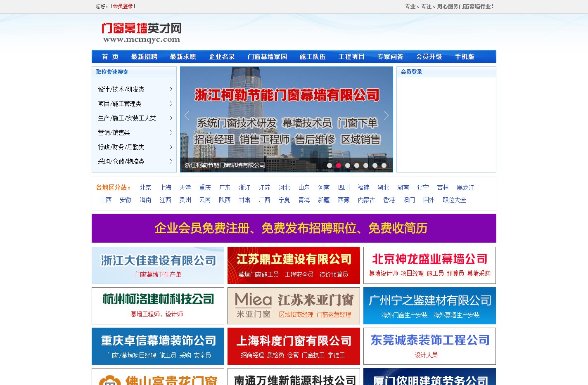Viewport: 588px width, 385px height.
Task: Click the 浙江柯勒节能门窗幕墙有限公司 slide caption
Action: (225, 165)
